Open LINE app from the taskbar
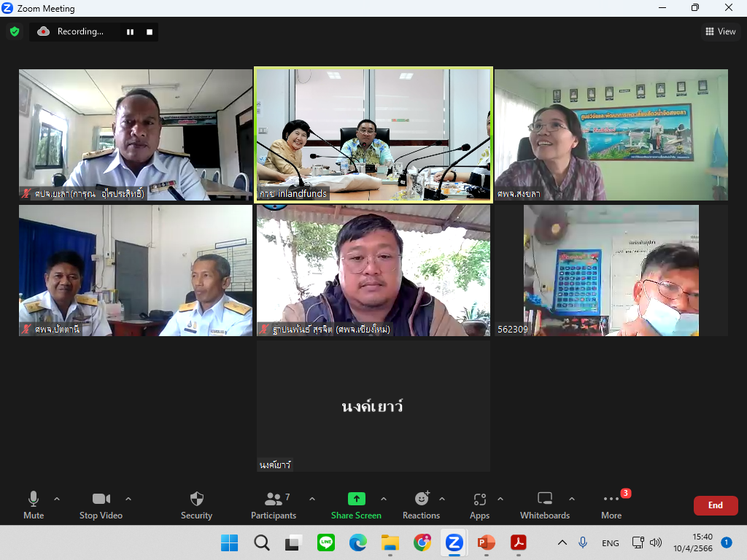Screen dimensions: 747x560 click(326, 542)
